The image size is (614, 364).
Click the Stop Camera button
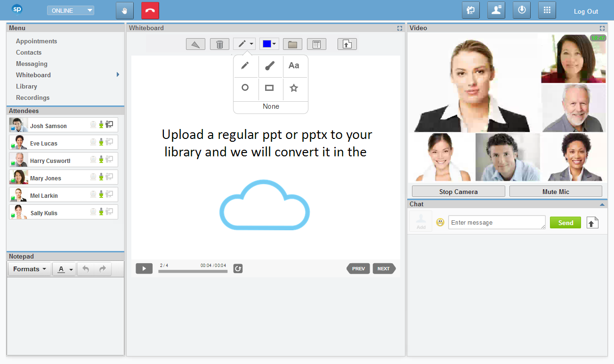458,192
